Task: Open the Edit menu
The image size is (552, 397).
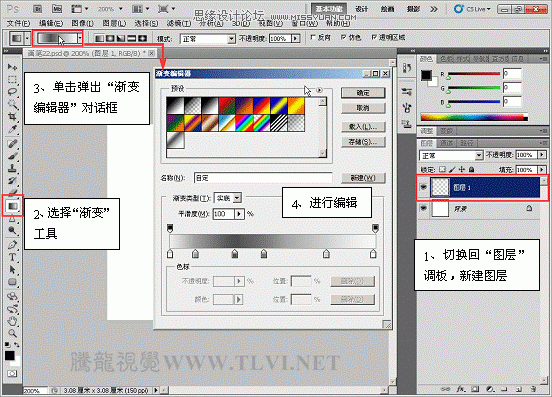Action: point(51,23)
